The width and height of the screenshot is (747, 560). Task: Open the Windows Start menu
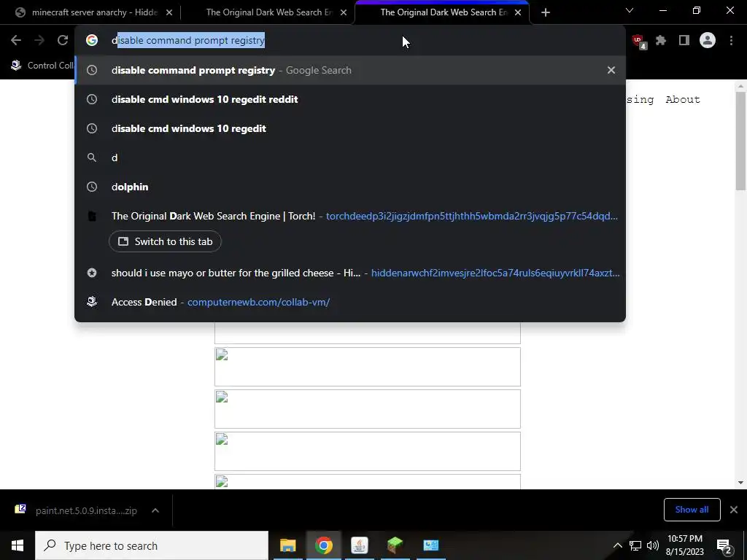[x=18, y=545]
